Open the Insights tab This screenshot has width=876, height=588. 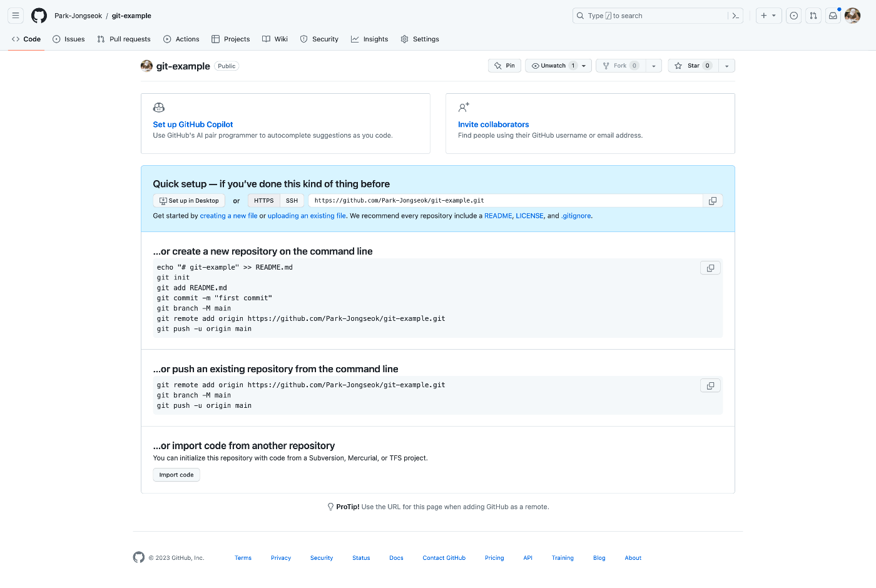coord(370,39)
